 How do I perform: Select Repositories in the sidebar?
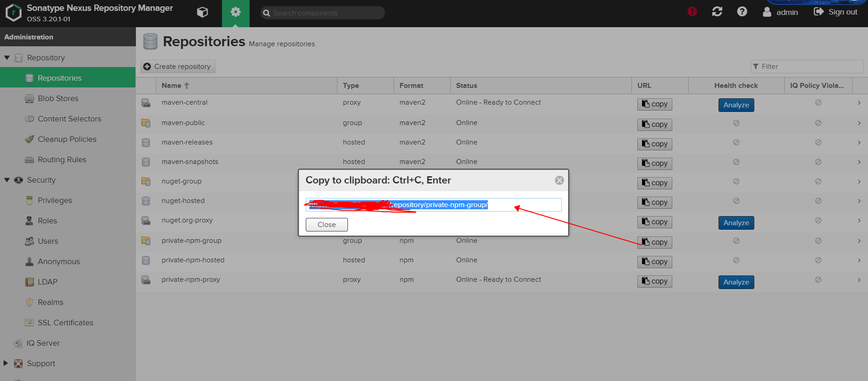pyautogui.click(x=68, y=78)
